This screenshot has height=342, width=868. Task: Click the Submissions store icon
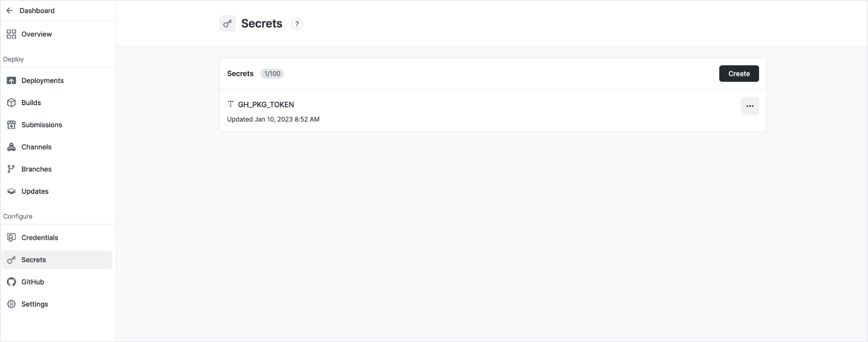11,125
